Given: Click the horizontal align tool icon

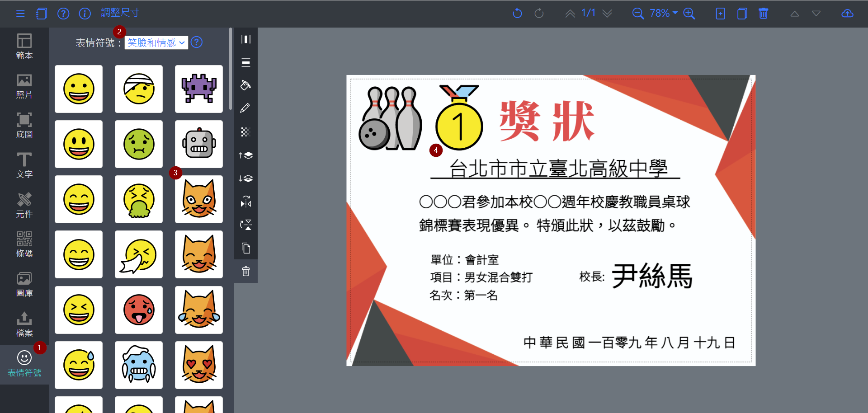Looking at the screenshot, I should (246, 39).
